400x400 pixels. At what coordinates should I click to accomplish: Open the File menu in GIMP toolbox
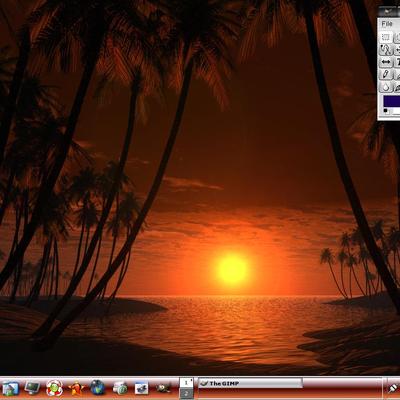(387, 24)
